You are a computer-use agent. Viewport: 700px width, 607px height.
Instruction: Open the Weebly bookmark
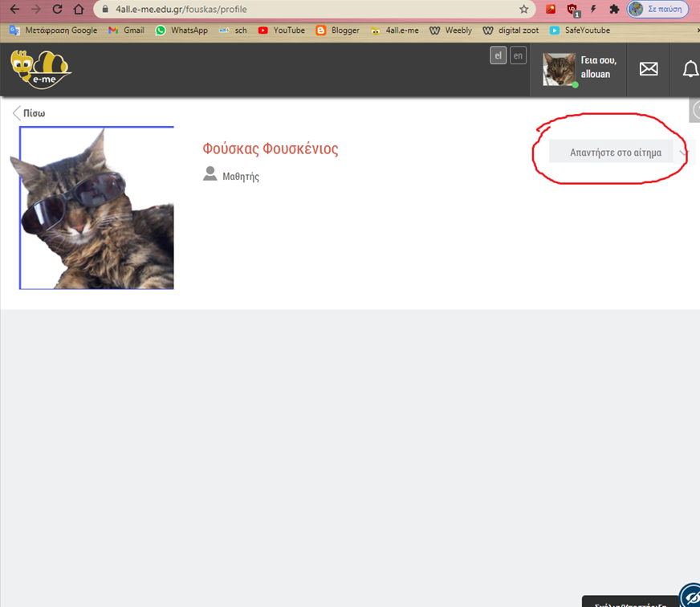click(x=450, y=30)
